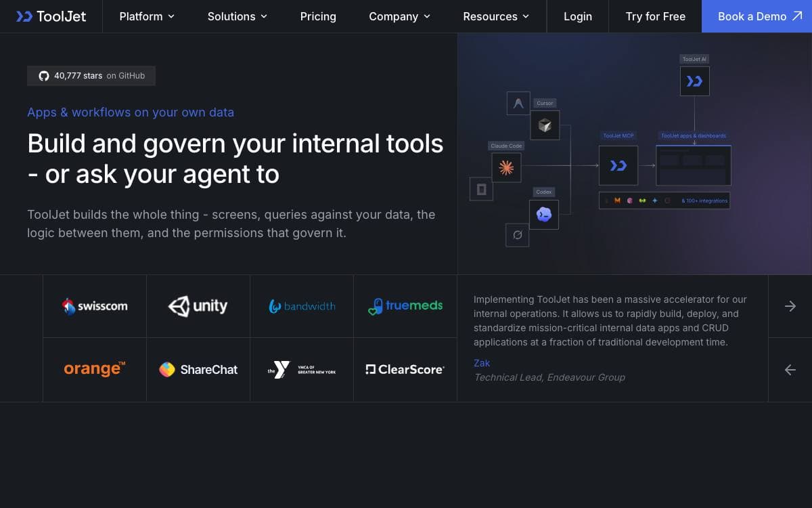Show the next testimonial with right arrow

[790, 306]
